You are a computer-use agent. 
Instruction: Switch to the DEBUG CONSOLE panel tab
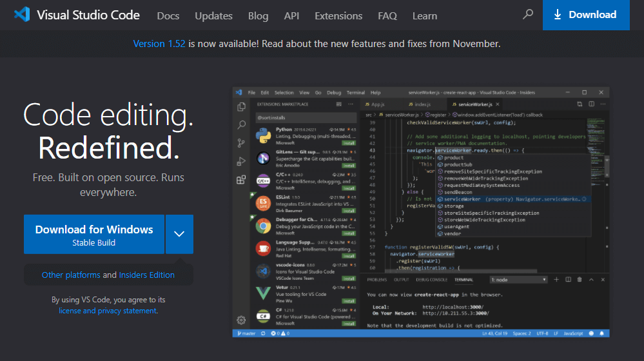pos(431,280)
